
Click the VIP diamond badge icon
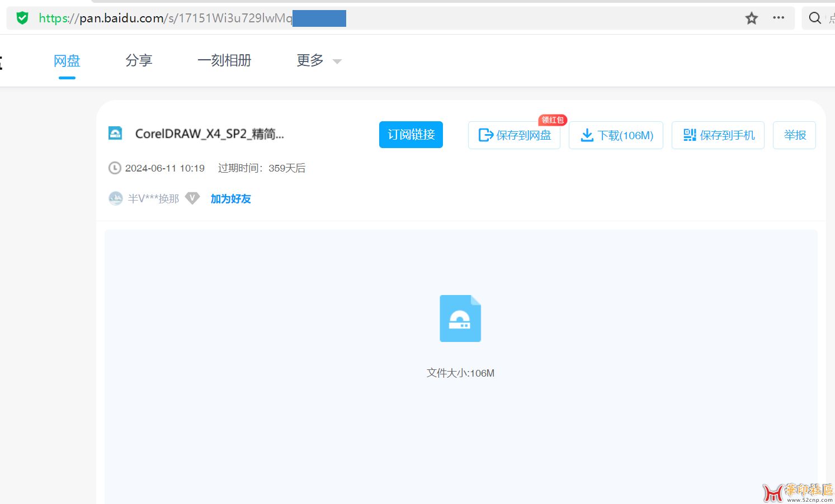pos(192,198)
